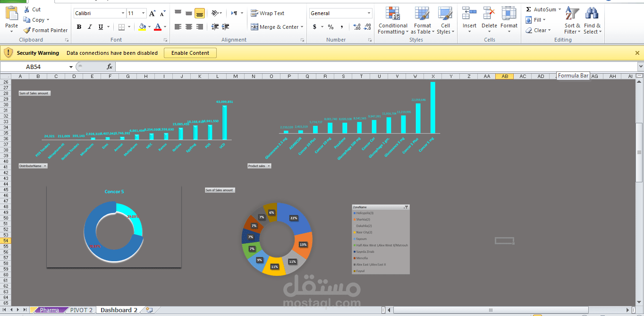Open DistributerName pivot field dropdown
Viewport: 644px width, 316px height.
45,166
